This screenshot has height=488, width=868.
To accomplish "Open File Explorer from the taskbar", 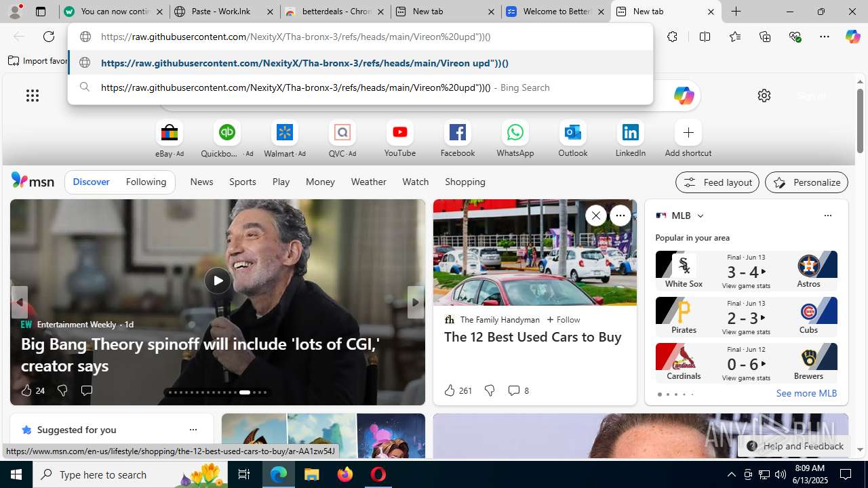I will (x=312, y=474).
